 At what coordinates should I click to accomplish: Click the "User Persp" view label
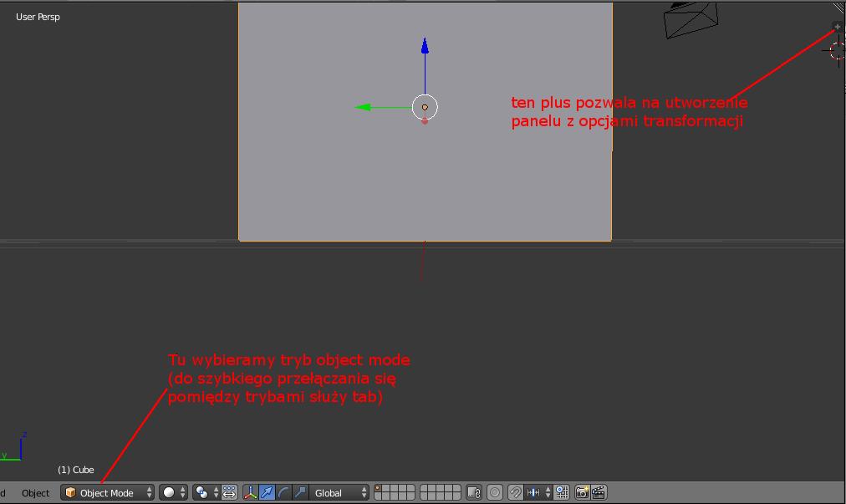pos(38,17)
